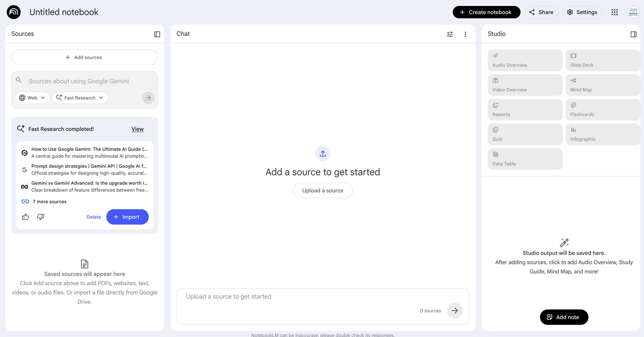Image resolution: width=644 pixels, height=337 pixels.
Task: Expand the Web source type dropdown
Action: [32, 98]
